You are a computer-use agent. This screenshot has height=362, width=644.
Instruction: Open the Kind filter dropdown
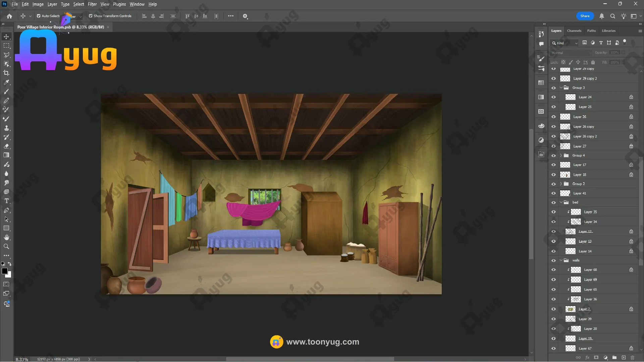[565, 43]
